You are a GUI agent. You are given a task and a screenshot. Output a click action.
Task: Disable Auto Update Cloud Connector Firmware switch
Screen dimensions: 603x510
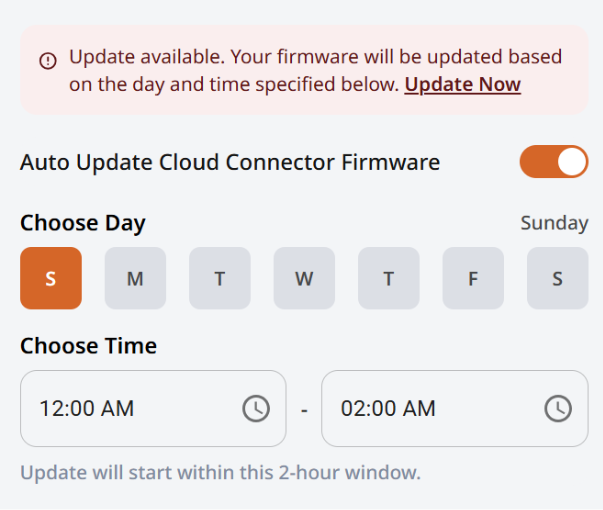point(553,162)
